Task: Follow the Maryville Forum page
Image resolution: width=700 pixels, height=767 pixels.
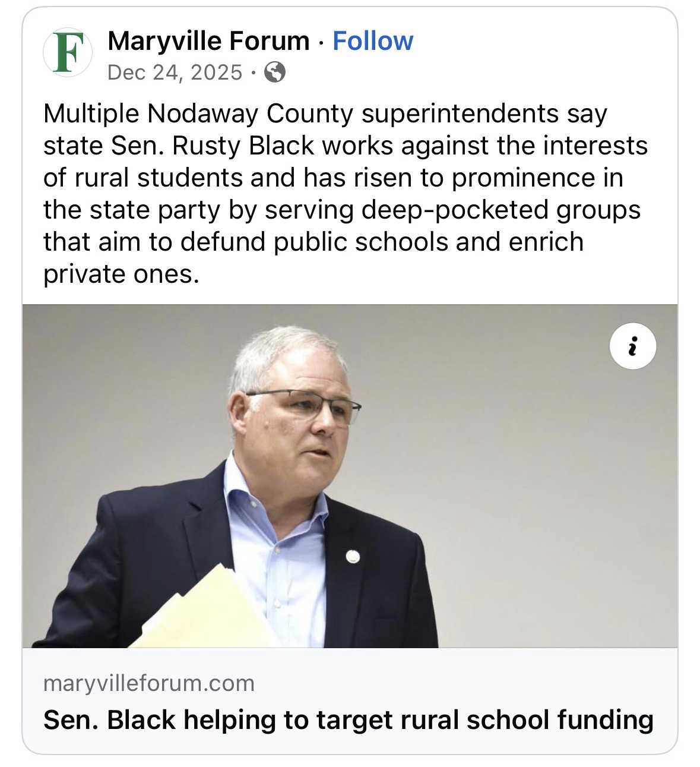Action: point(372,41)
